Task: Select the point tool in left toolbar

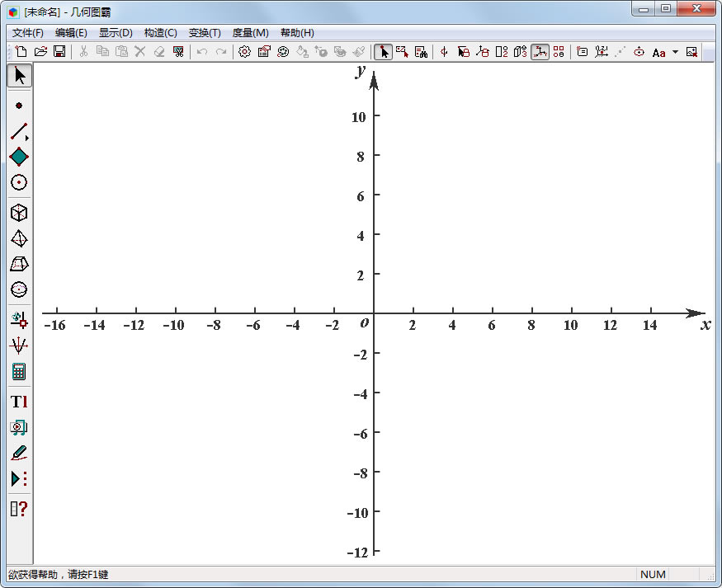Action: point(19,106)
